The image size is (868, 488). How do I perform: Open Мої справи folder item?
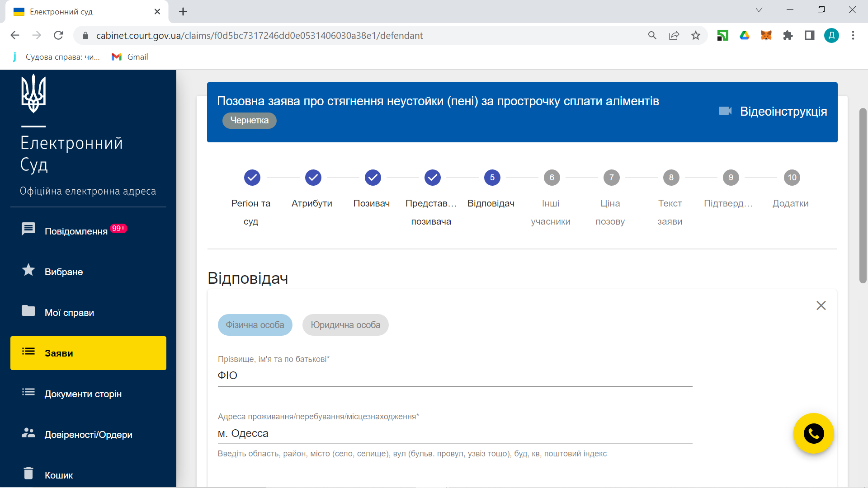tap(69, 312)
